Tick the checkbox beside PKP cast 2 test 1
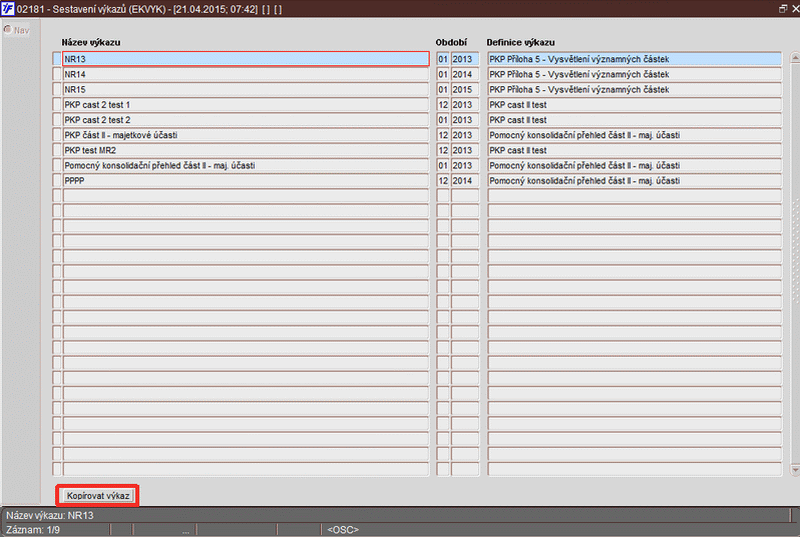 (x=57, y=105)
